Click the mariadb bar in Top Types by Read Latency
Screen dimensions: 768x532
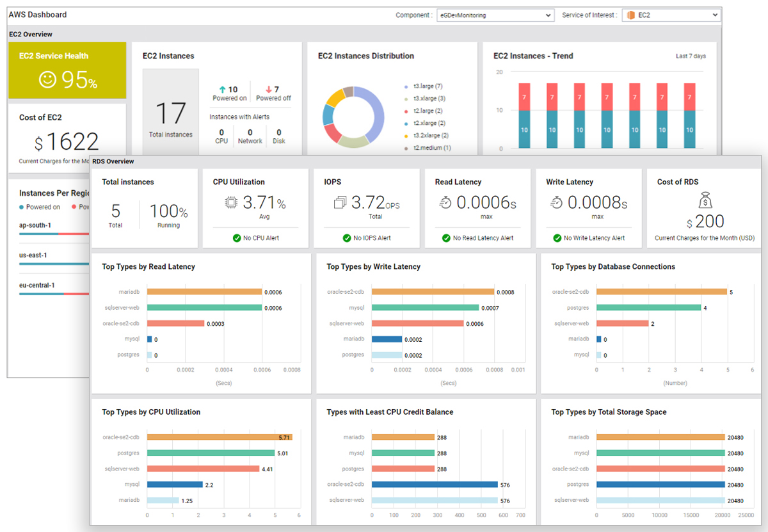(x=205, y=292)
